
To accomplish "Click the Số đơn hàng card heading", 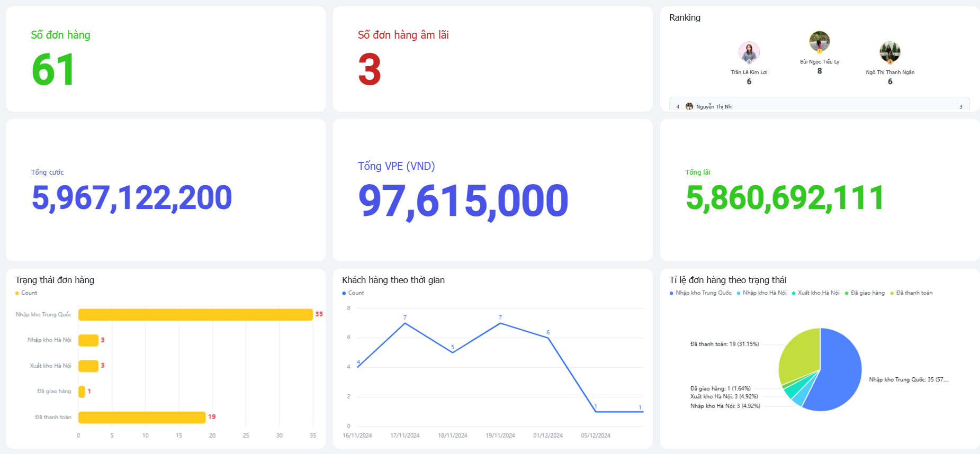I will coord(60,35).
